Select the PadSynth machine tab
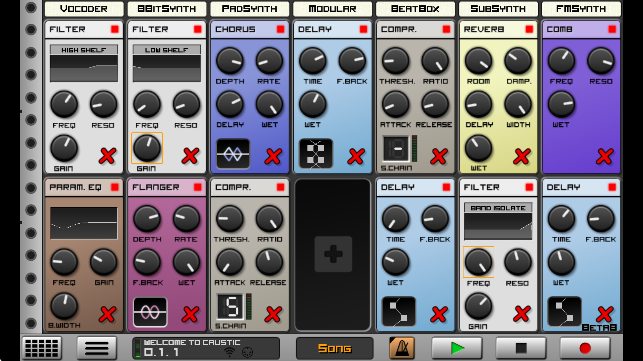The image size is (643, 361). coord(249,9)
